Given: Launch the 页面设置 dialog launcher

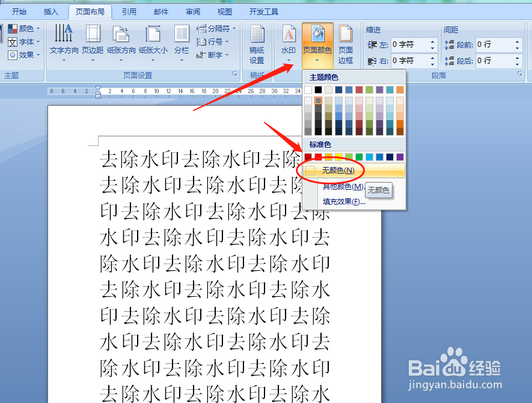Looking at the screenshot, I should (235, 74).
